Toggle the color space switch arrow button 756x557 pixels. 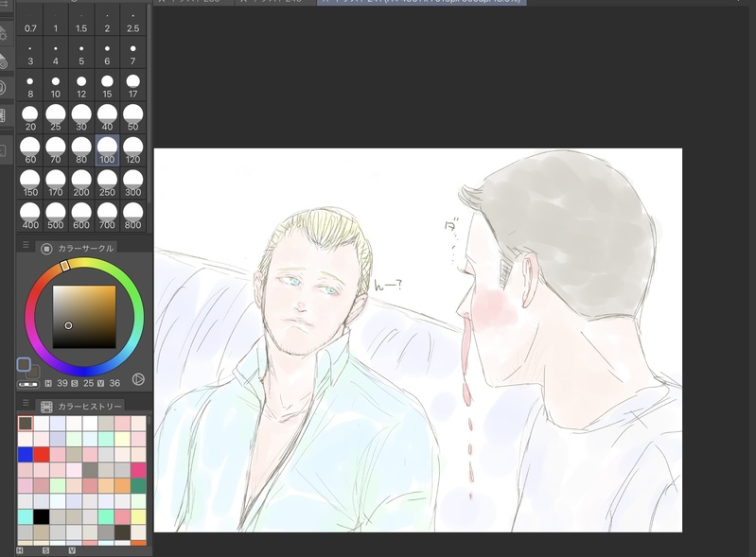(138, 379)
